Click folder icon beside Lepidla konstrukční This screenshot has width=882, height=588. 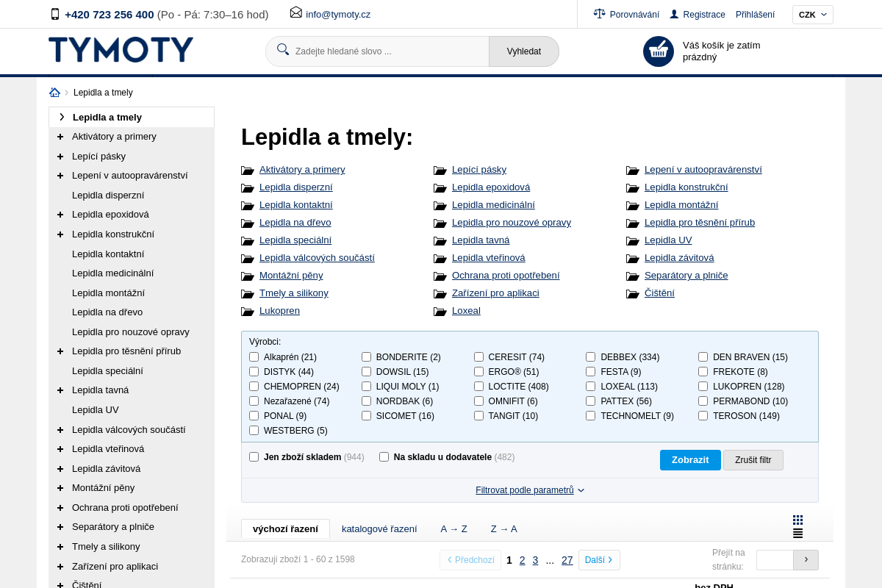click(x=632, y=188)
